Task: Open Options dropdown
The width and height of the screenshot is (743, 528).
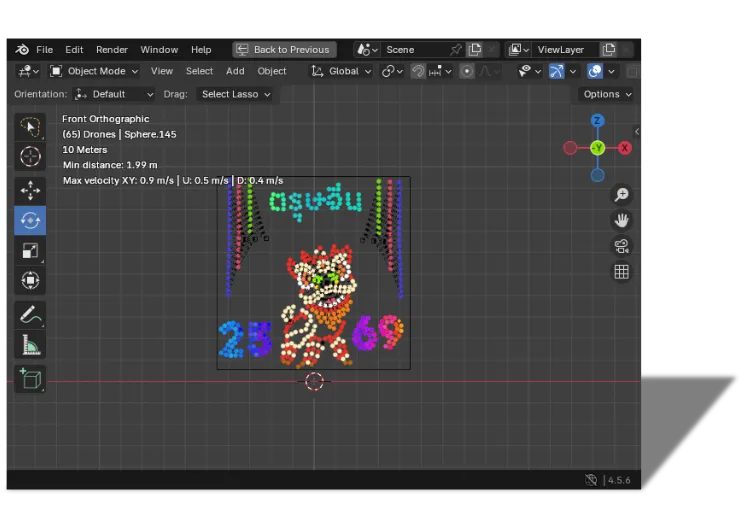Action: [607, 94]
